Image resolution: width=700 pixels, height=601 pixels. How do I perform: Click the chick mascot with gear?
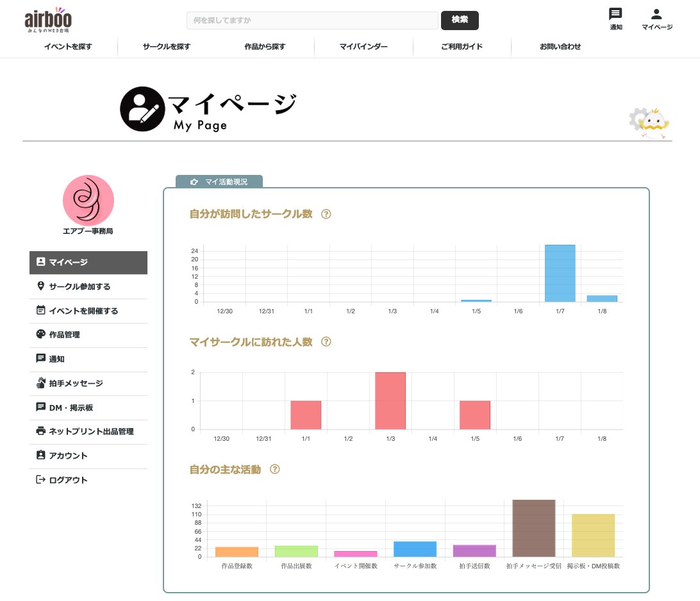point(649,122)
